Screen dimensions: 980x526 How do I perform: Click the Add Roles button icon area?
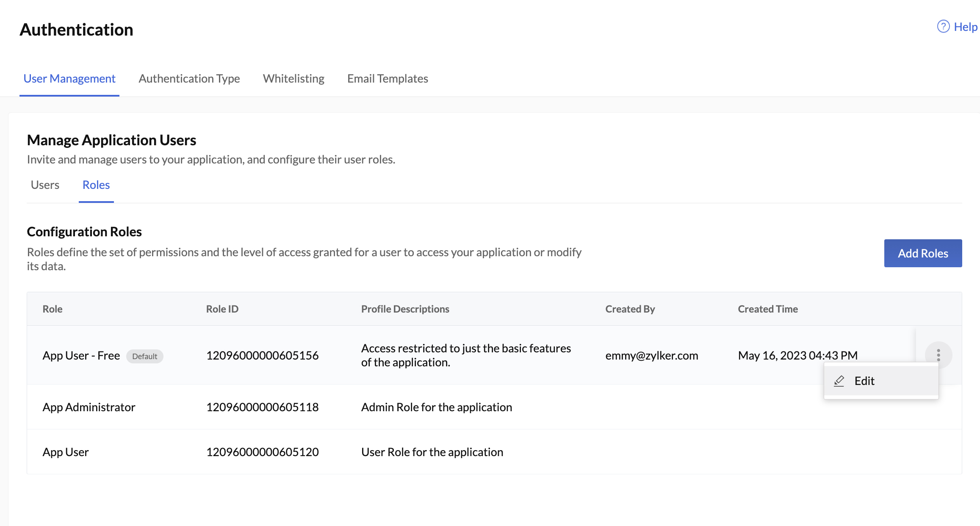click(x=923, y=253)
